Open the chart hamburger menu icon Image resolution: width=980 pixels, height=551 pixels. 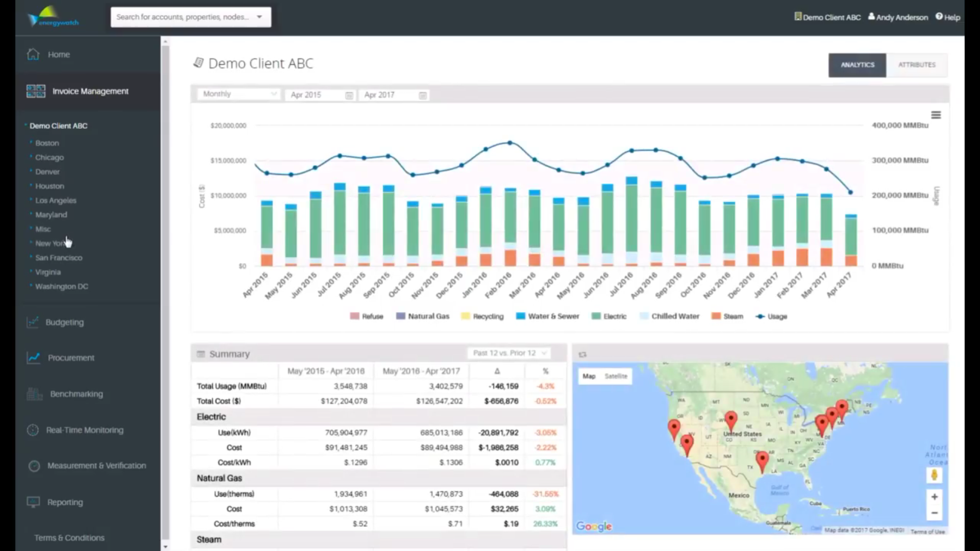(936, 115)
